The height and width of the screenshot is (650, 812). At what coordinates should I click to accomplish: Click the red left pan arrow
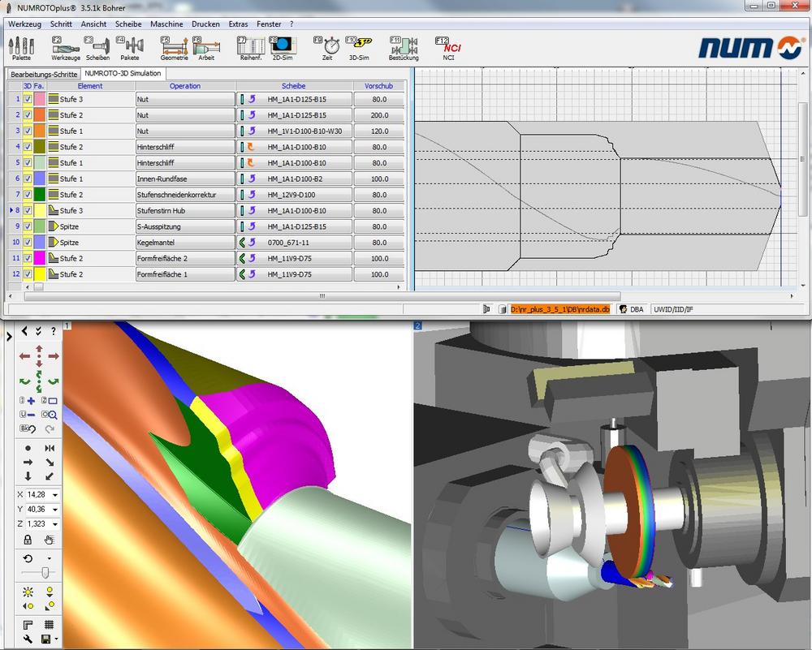pyautogui.click(x=24, y=356)
